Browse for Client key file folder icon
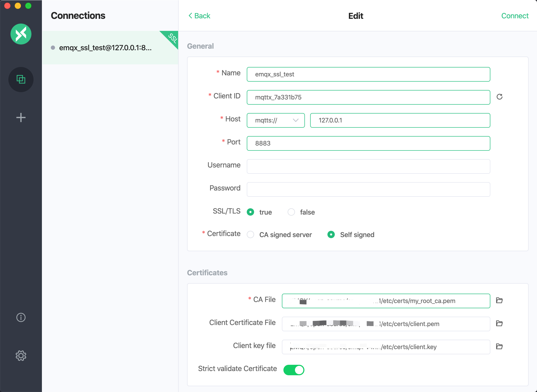The width and height of the screenshot is (537, 392). pos(499,346)
